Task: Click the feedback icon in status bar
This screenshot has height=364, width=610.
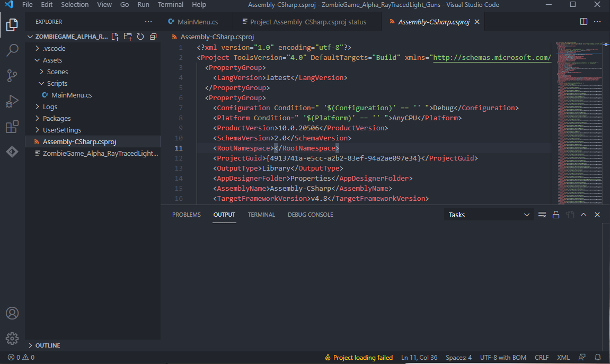Action: coord(582,358)
